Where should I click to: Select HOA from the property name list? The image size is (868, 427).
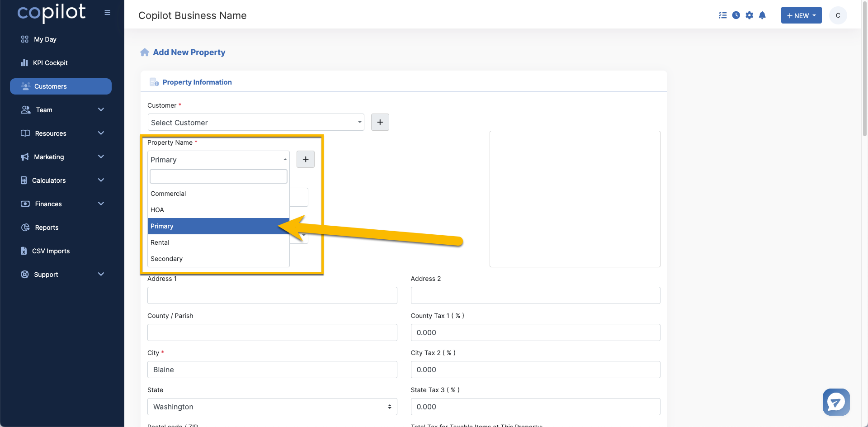[x=218, y=210]
